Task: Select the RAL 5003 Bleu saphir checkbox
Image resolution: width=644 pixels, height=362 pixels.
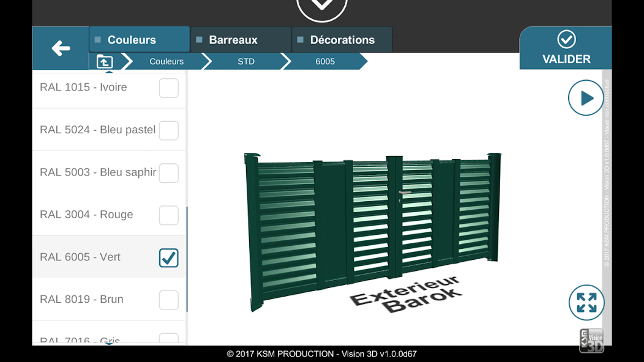Action: pos(168,173)
